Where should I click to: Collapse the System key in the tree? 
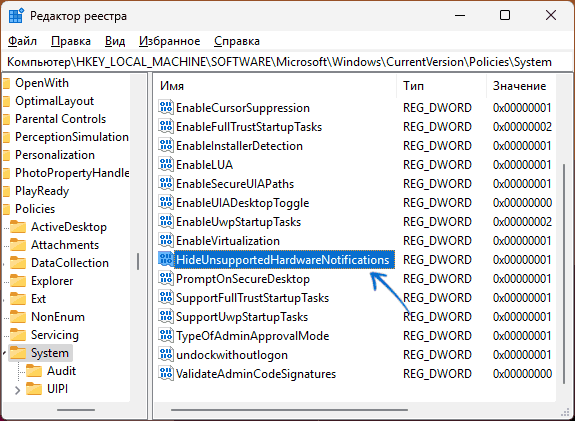(4, 353)
